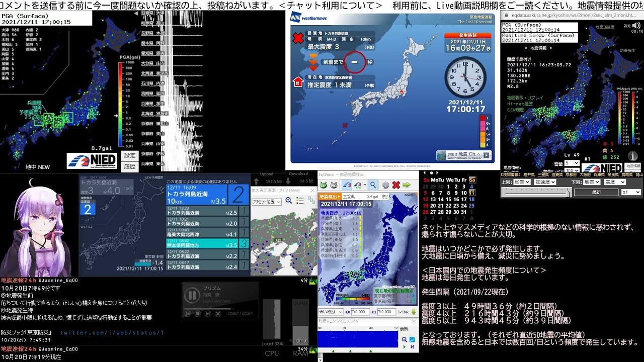Click the 最新 button on kyoshin monitor
The image size is (644, 362).
[x=596, y=192]
